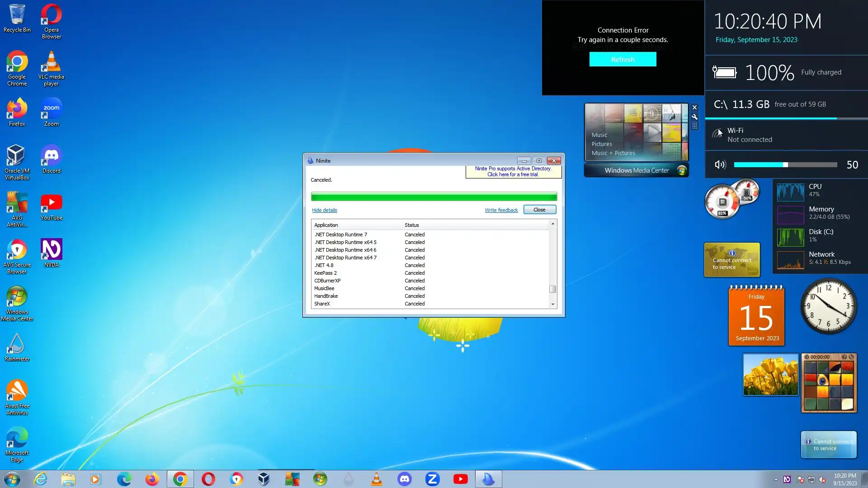Select Music + Pictures in the Media Center gadget
868x488 pixels.
pos(613,153)
